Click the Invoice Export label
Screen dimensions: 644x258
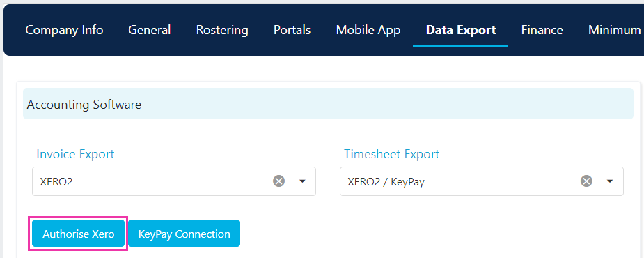tap(75, 154)
